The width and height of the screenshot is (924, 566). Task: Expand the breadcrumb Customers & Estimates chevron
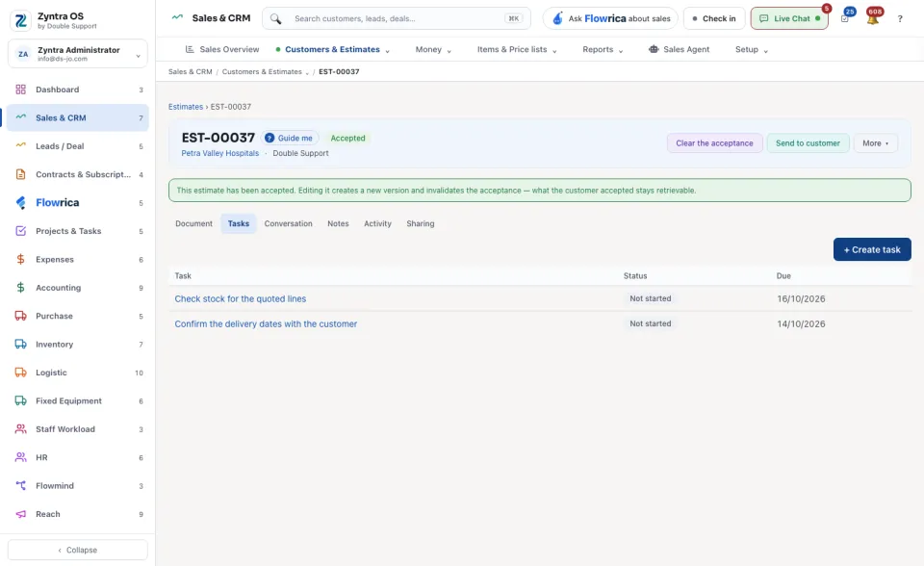pos(307,72)
